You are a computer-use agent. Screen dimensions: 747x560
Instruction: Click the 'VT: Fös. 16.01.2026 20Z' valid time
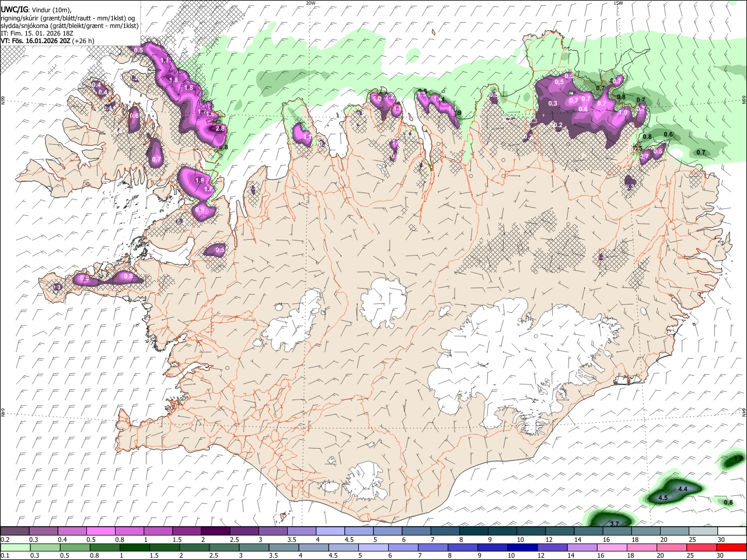pos(35,41)
